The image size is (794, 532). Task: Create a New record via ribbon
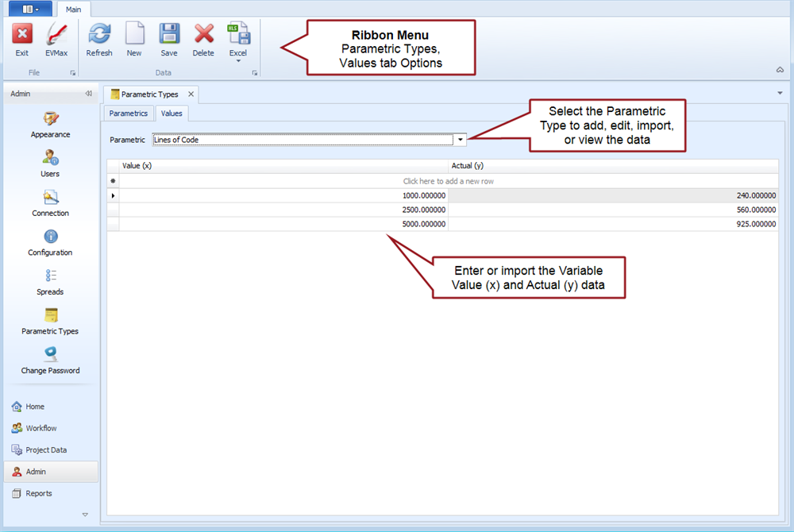coord(134,40)
